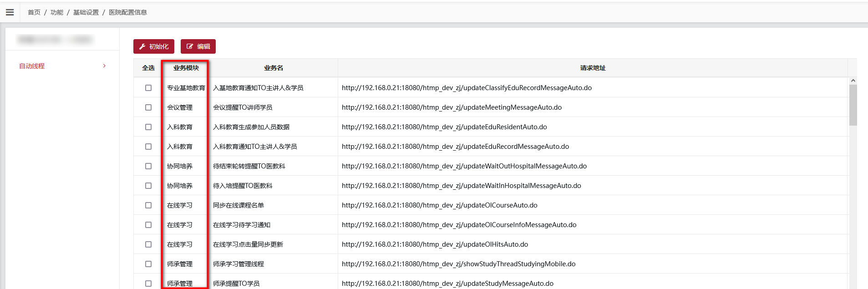
Task: Click the showStudyThreadStudyingMobile.do URL cell
Action: click(459, 264)
